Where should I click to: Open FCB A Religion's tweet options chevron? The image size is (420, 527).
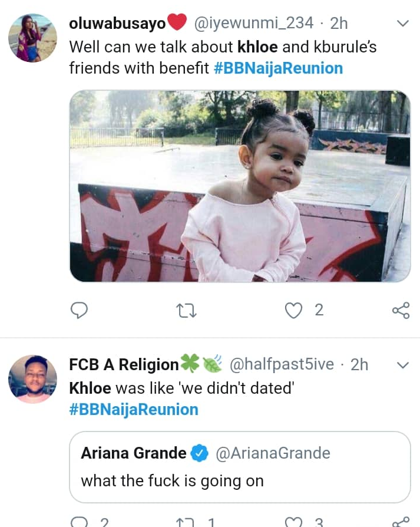tap(403, 365)
